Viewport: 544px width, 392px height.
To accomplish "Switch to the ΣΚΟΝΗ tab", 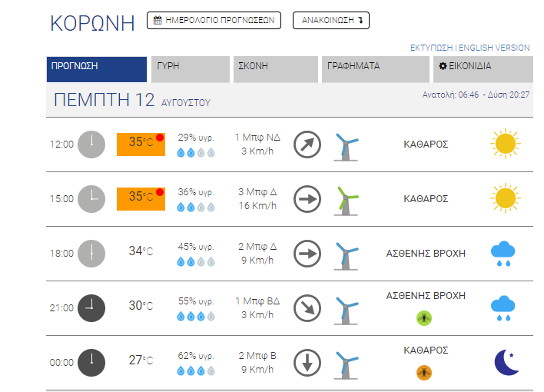I will pos(276,69).
